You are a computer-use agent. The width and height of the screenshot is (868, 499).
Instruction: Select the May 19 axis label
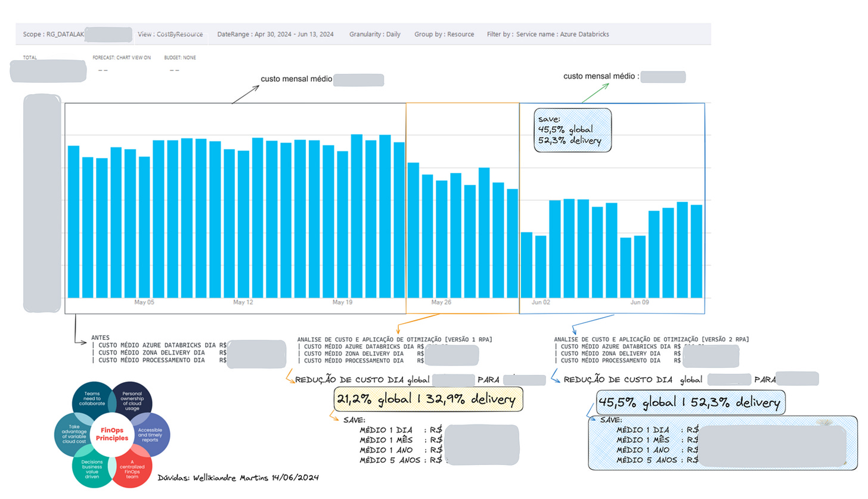point(342,303)
